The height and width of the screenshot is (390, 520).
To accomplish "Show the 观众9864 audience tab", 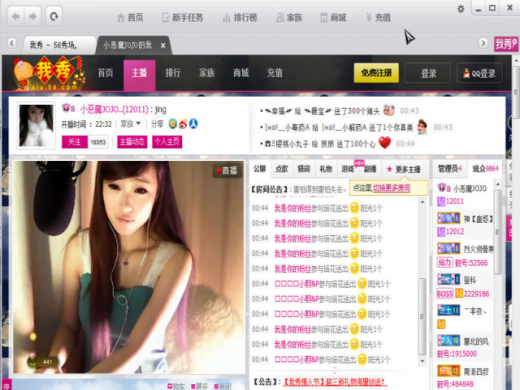I will click(x=485, y=169).
